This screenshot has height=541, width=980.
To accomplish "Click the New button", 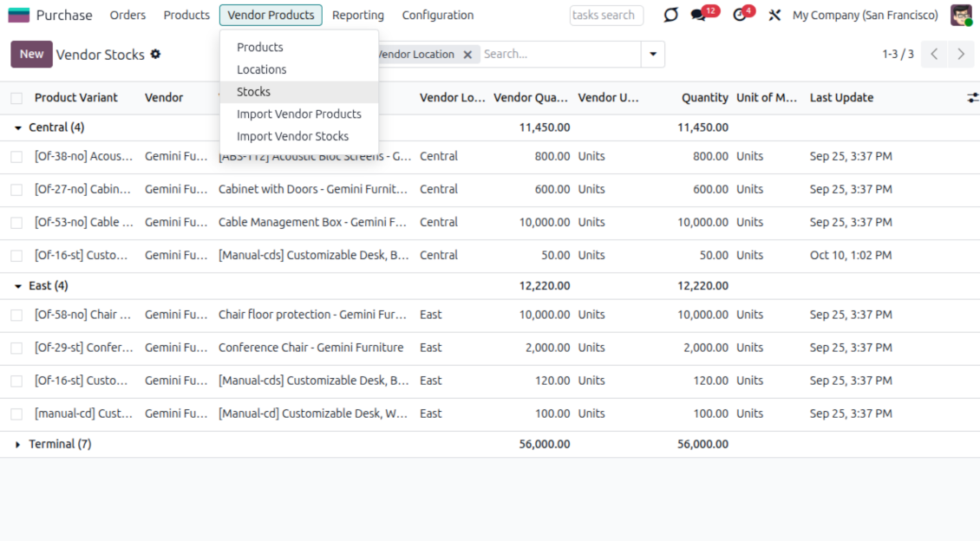I will coord(31,54).
